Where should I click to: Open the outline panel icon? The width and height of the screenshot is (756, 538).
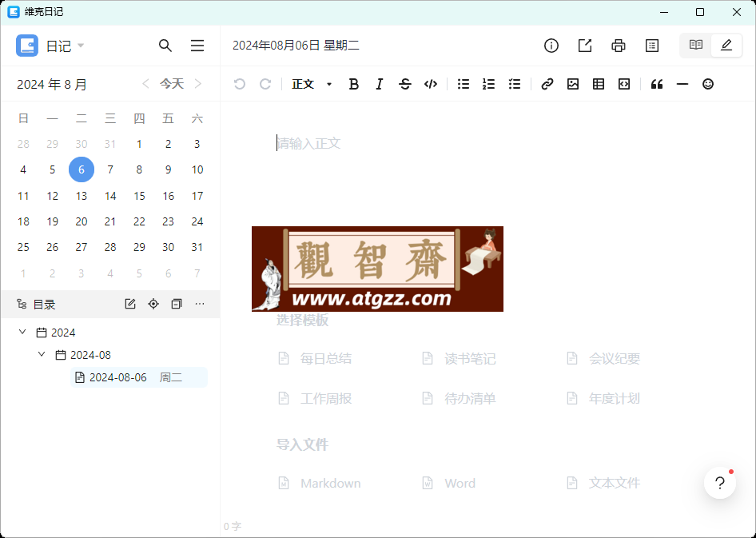tap(652, 46)
